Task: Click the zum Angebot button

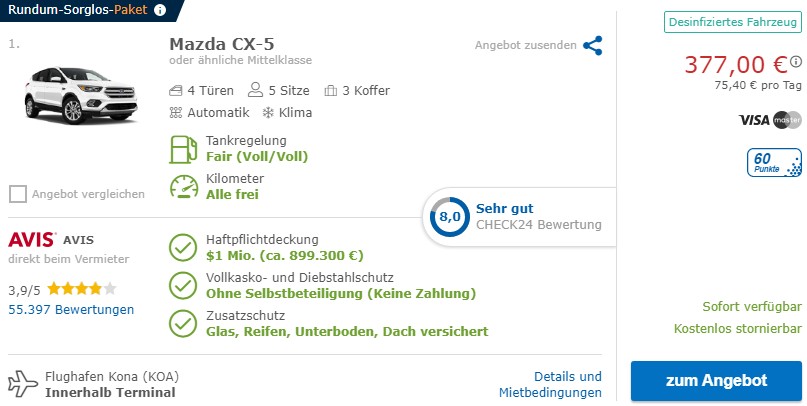Action: click(x=716, y=381)
